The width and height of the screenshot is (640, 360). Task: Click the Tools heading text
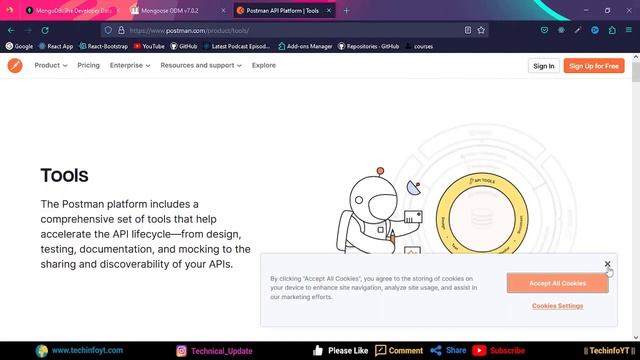point(64,175)
